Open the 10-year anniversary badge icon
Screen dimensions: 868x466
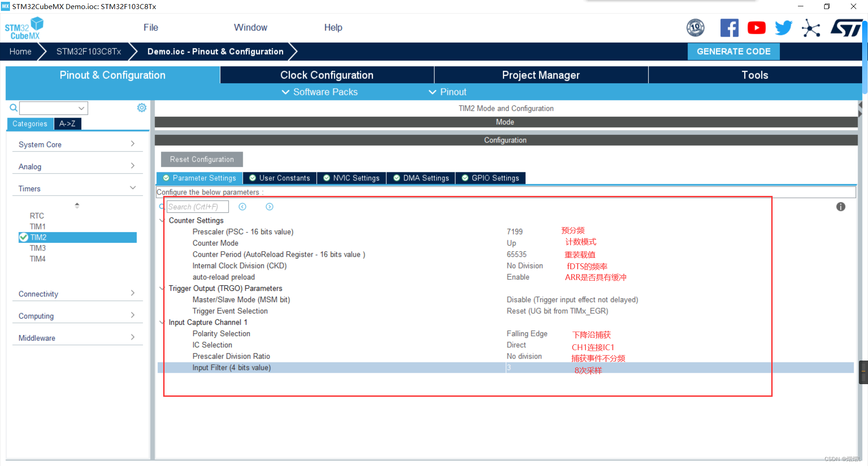[695, 28]
